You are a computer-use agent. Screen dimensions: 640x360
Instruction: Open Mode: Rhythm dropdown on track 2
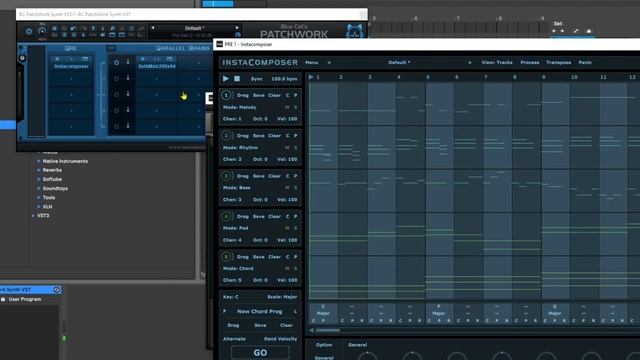click(240, 148)
